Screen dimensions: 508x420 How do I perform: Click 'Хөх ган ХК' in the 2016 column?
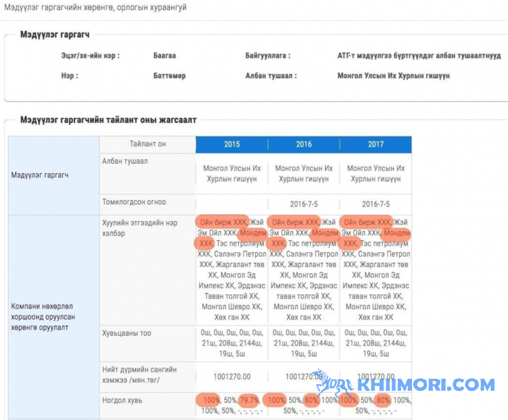point(304,317)
